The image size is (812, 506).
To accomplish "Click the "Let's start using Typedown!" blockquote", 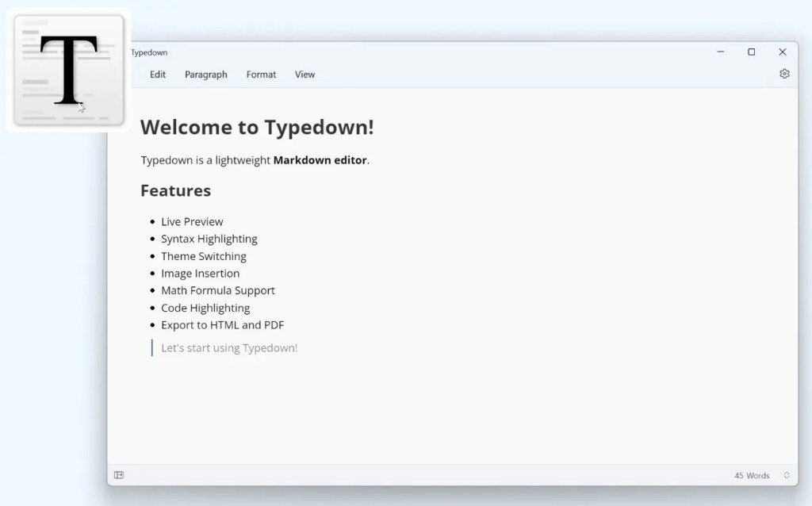I will click(x=229, y=347).
